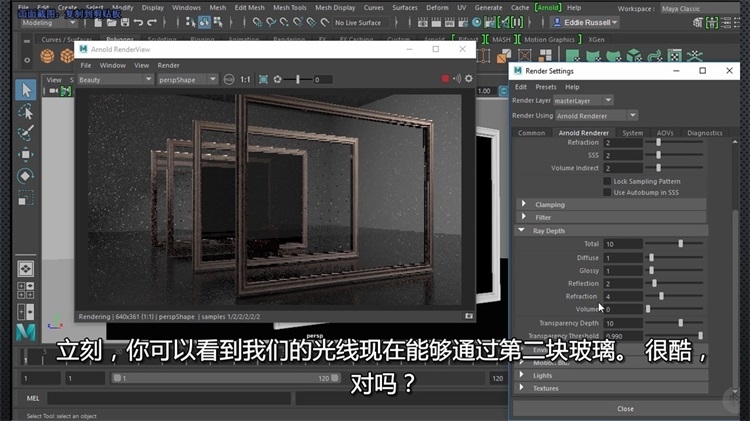Open the Mesh Tools menu
The height and width of the screenshot is (421, 750).
[289, 8]
